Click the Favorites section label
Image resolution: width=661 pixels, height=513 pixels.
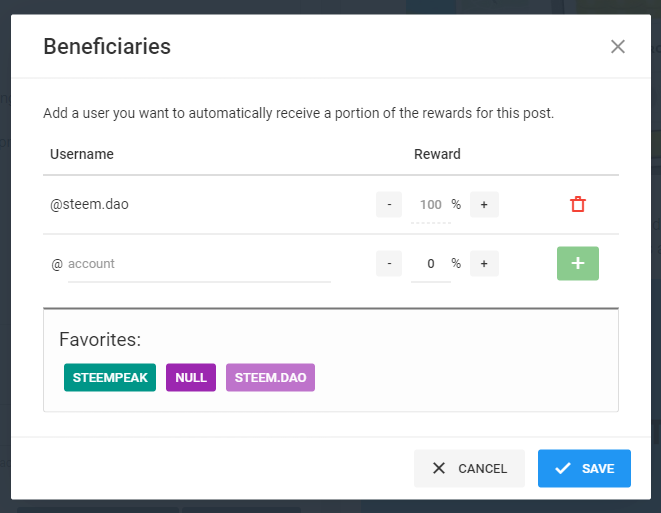pyautogui.click(x=100, y=339)
